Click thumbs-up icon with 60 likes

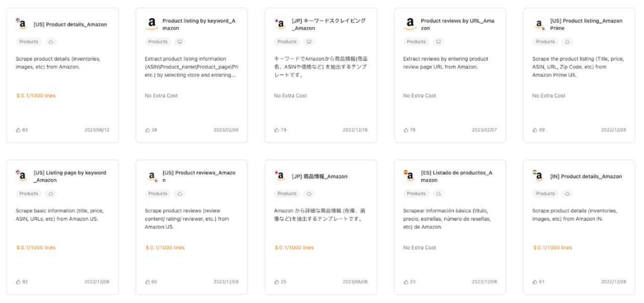coord(147,281)
